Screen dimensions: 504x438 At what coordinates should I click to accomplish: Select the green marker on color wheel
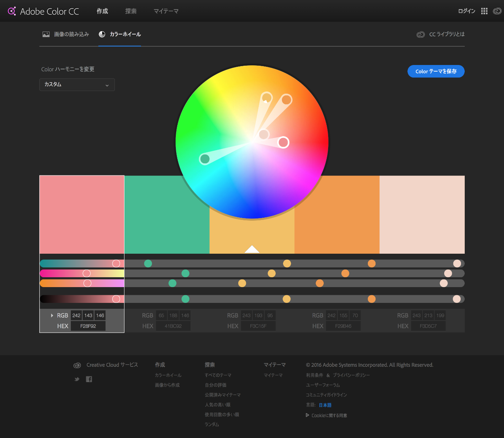point(204,159)
